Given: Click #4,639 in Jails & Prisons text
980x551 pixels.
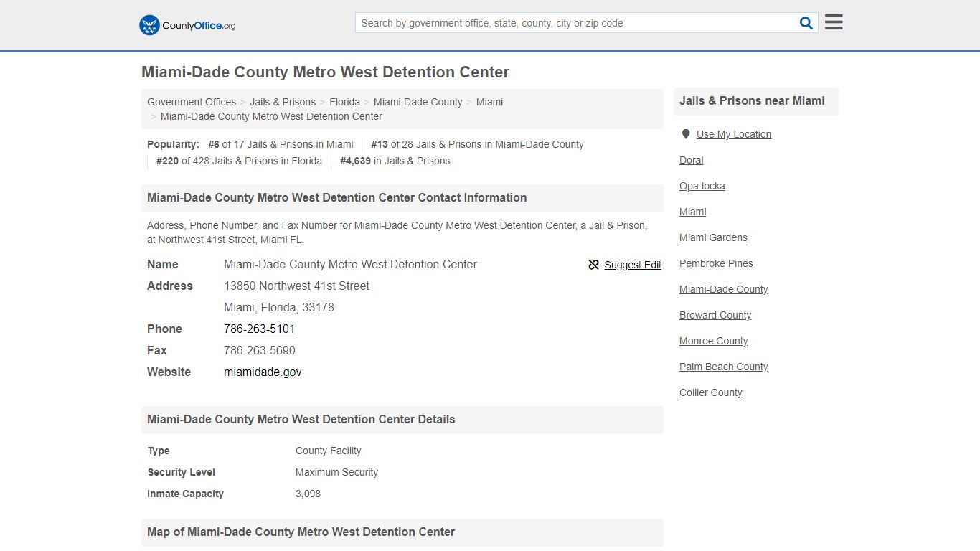Looking at the screenshot, I should 395,161.
